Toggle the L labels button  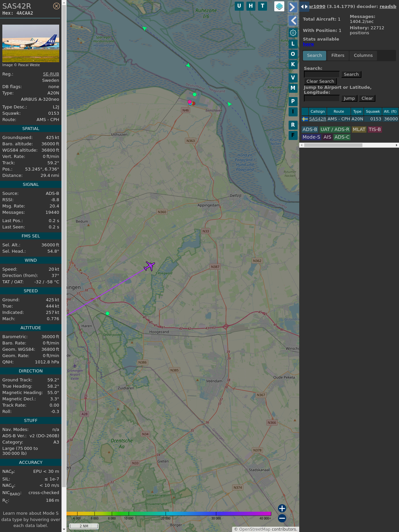point(293,44)
